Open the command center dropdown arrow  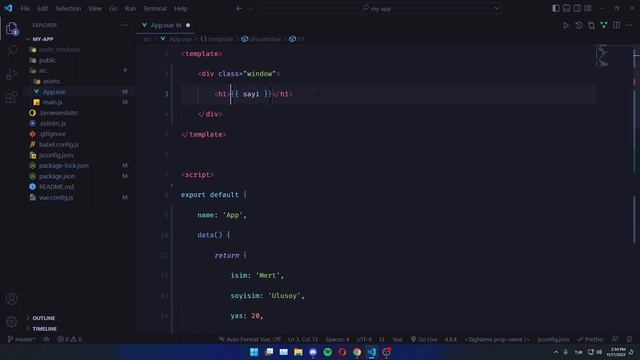click(497, 8)
